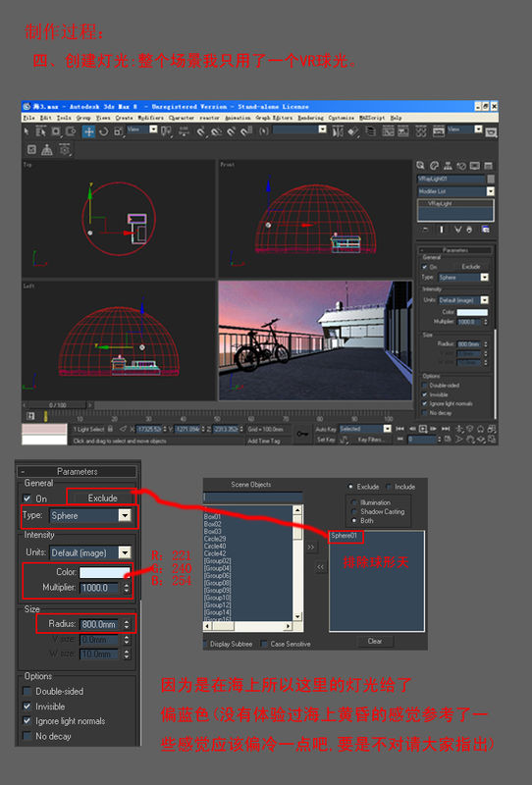Click the large Exclude button
532x785 pixels.
point(102,498)
